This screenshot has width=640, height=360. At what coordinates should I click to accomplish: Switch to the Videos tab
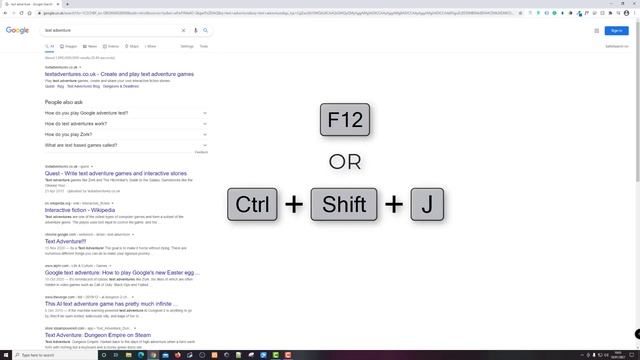pos(111,47)
